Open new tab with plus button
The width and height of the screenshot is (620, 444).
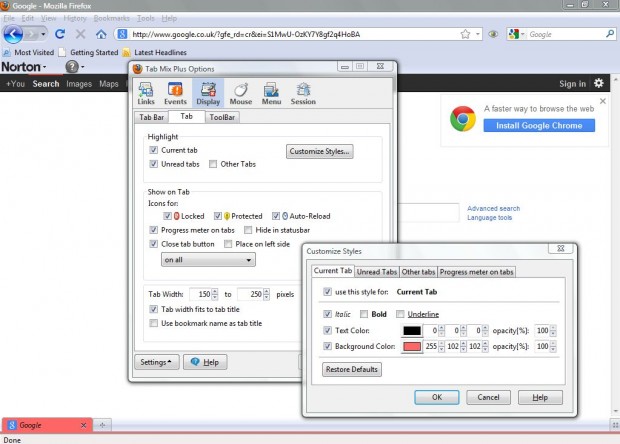tap(102, 425)
